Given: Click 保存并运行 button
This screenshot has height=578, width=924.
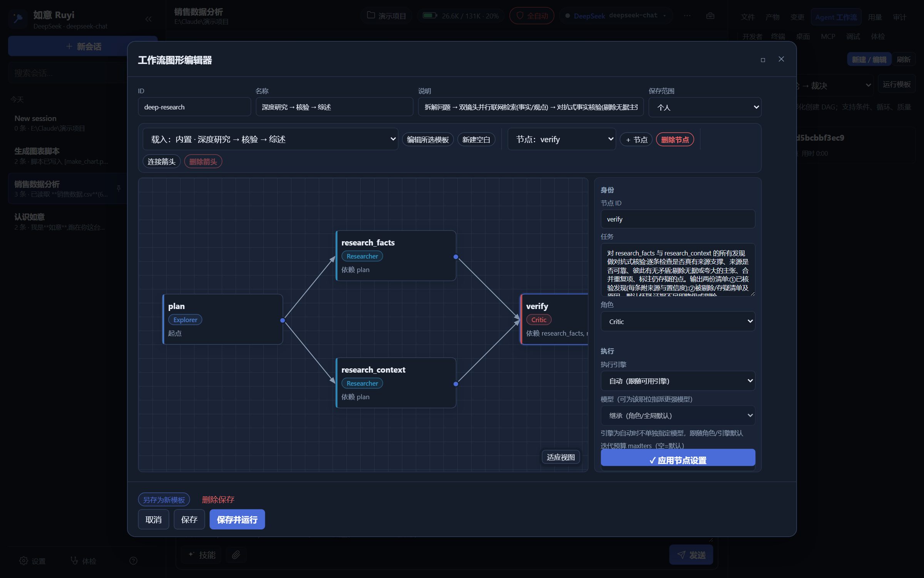Looking at the screenshot, I should pyautogui.click(x=237, y=519).
